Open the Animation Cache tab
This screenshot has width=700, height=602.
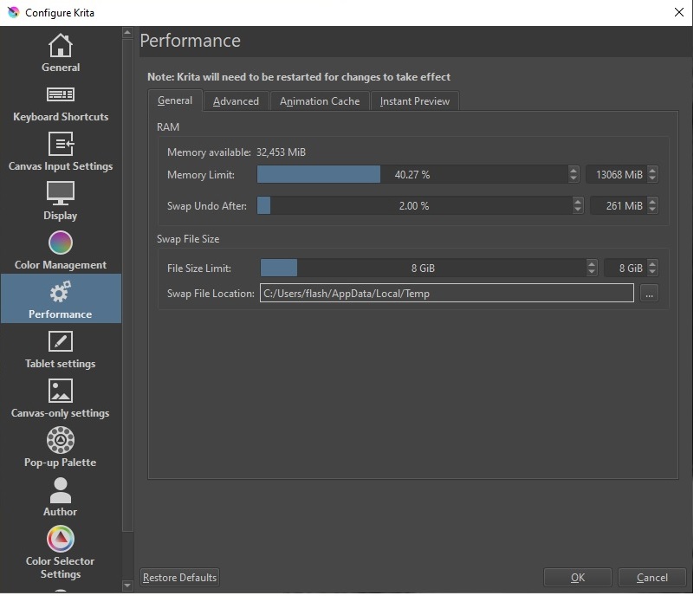click(320, 101)
